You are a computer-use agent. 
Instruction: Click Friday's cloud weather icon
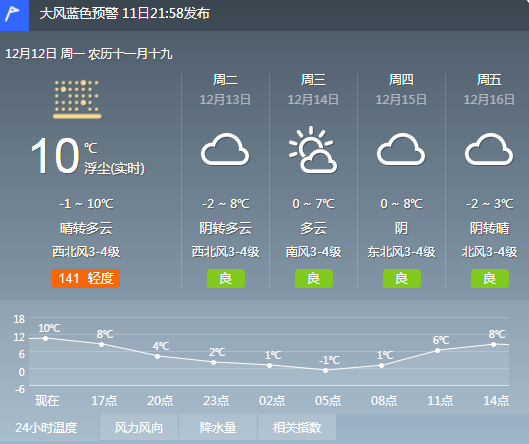[489, 149]
